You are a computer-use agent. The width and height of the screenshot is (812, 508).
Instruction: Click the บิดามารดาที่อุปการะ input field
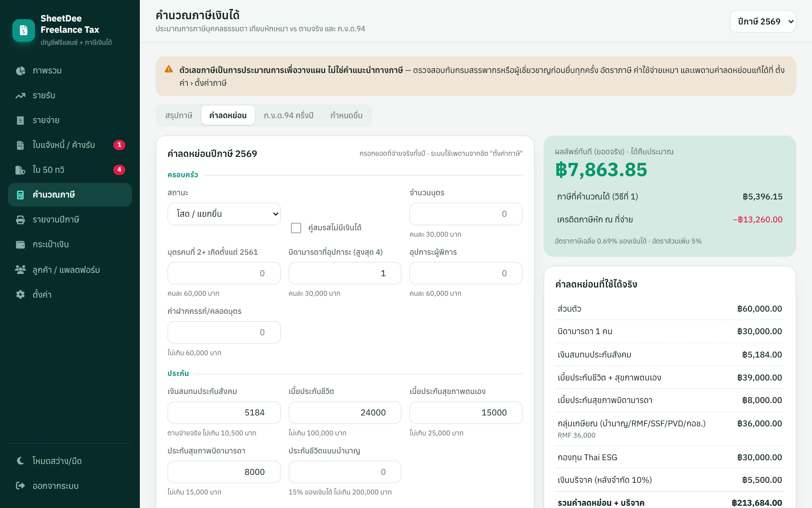pos(345,273)
